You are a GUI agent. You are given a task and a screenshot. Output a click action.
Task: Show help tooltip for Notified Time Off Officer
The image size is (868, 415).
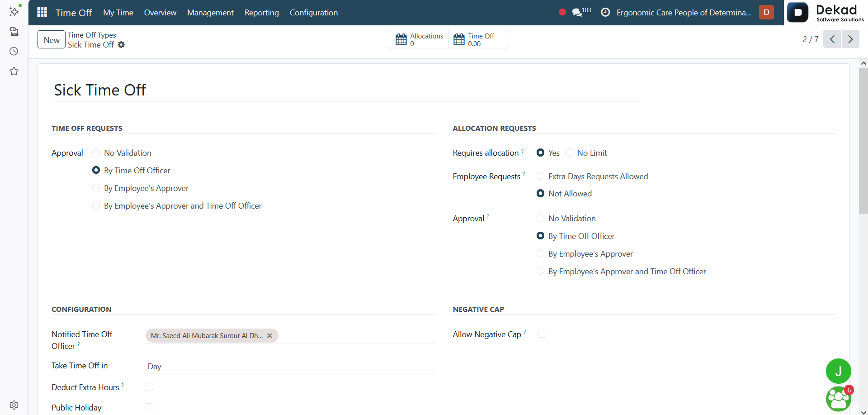[79, 344]
